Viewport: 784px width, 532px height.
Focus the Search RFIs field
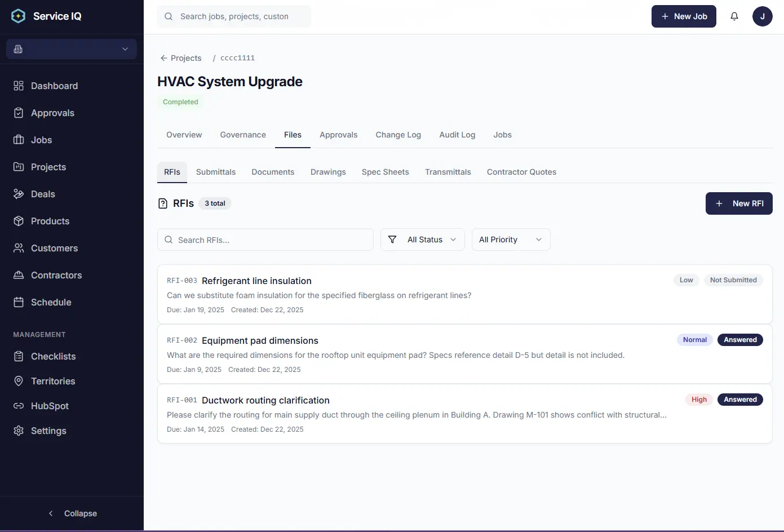pos(265,240)
